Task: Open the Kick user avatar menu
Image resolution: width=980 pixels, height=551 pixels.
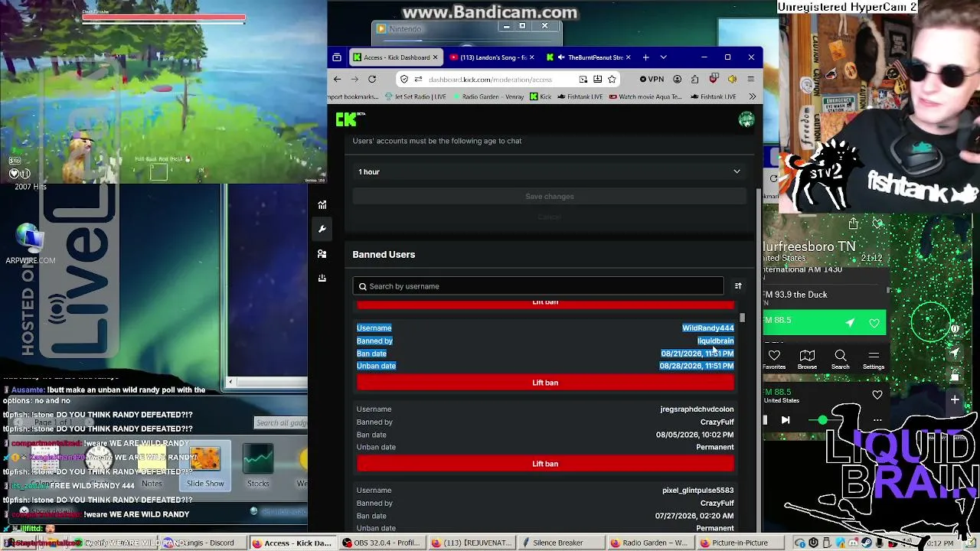Action: point(746,119)
